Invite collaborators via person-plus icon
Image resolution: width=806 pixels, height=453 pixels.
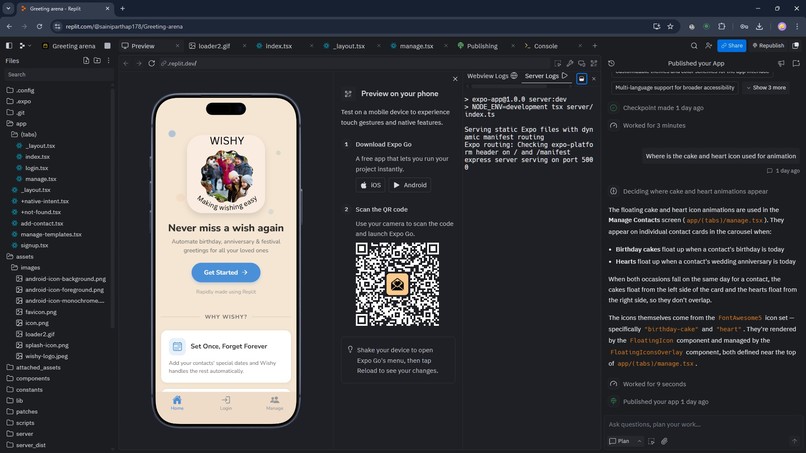(x=708, y=46)
